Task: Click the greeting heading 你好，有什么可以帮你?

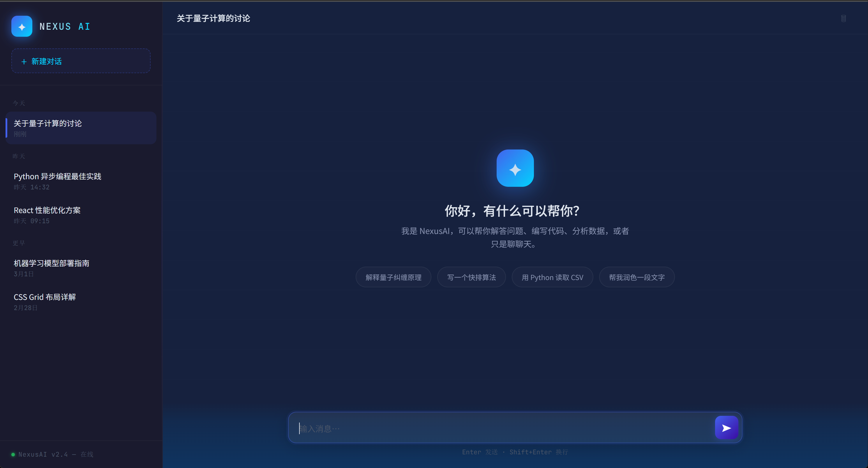Action: (x=512, y=211)
